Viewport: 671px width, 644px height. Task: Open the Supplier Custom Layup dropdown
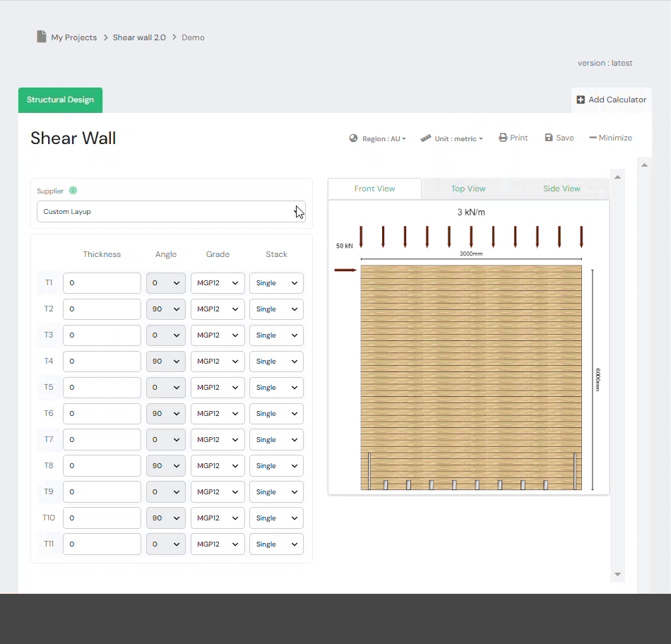tap(171, 211)
